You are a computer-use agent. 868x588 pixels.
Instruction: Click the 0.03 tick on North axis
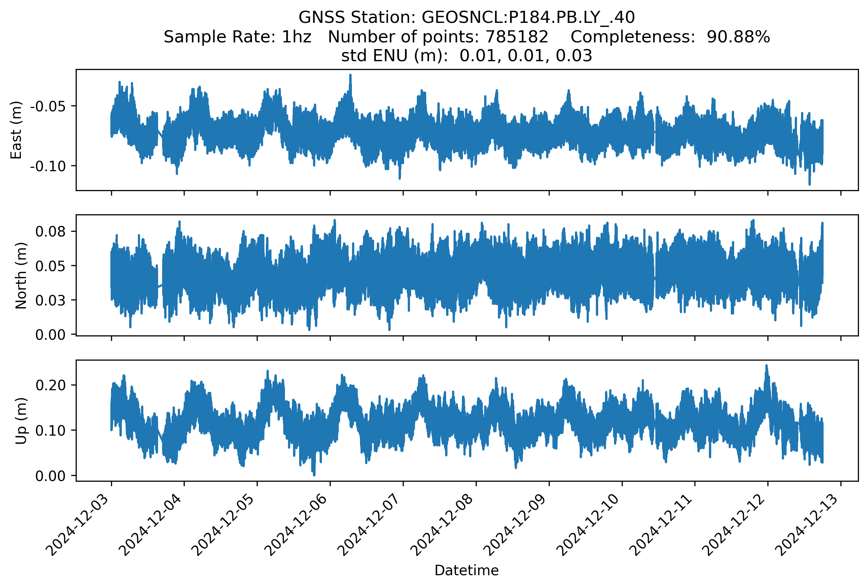(50, 300)
